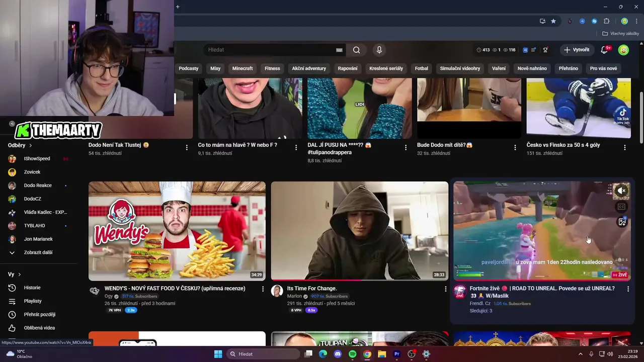Open YouTube notifications bell

pos(605,50)
